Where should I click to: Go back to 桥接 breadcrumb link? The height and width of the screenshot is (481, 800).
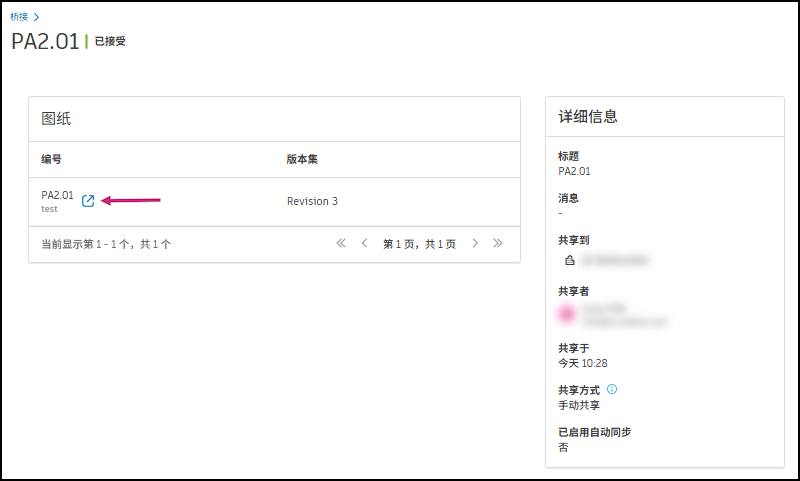tap(19, 17)
